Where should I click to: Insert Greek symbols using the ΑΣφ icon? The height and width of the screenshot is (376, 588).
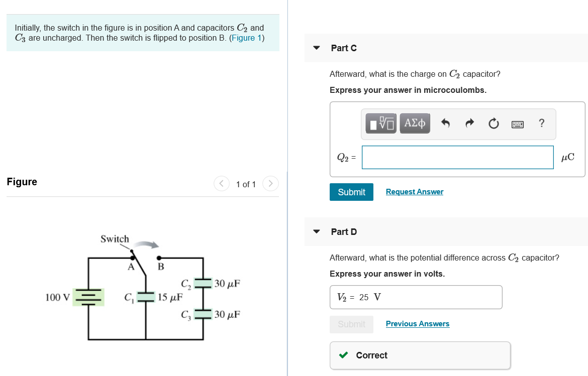[414, 123]
